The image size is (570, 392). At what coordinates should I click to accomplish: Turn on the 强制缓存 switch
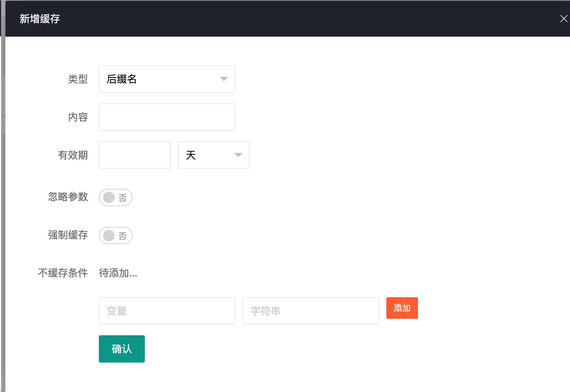(x=115, y=235)
